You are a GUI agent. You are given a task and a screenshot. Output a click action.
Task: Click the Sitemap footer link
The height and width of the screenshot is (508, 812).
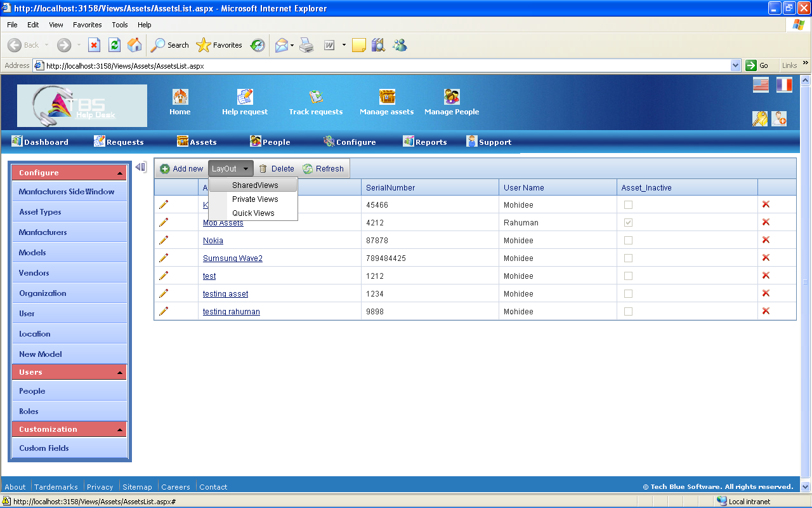click(x=137, y=487)
